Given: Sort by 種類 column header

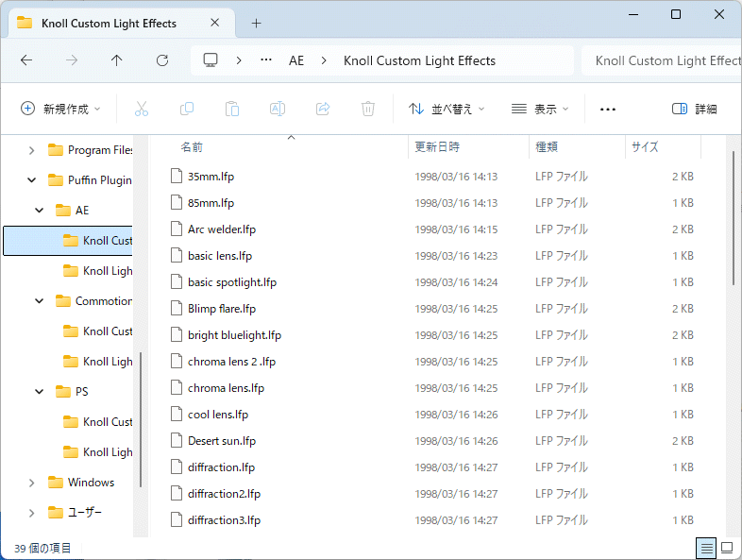Looking at the screenshot, I should click(577, 147).
